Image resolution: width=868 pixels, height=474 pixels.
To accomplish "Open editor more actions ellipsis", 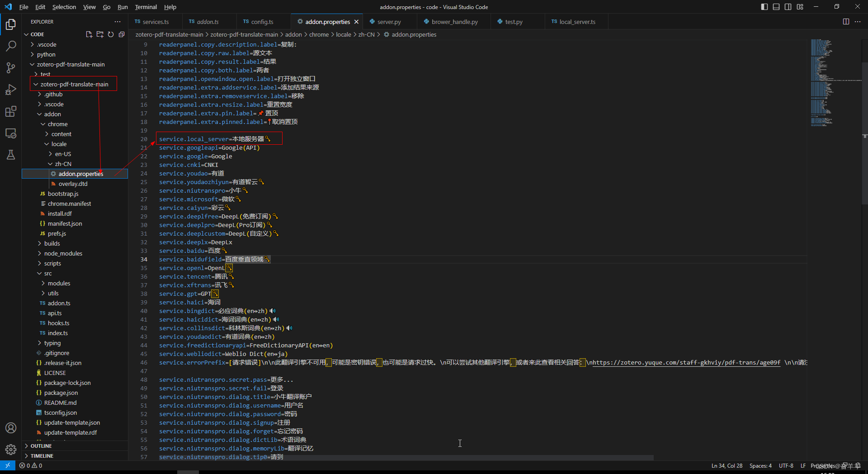I will pos(858,22).
